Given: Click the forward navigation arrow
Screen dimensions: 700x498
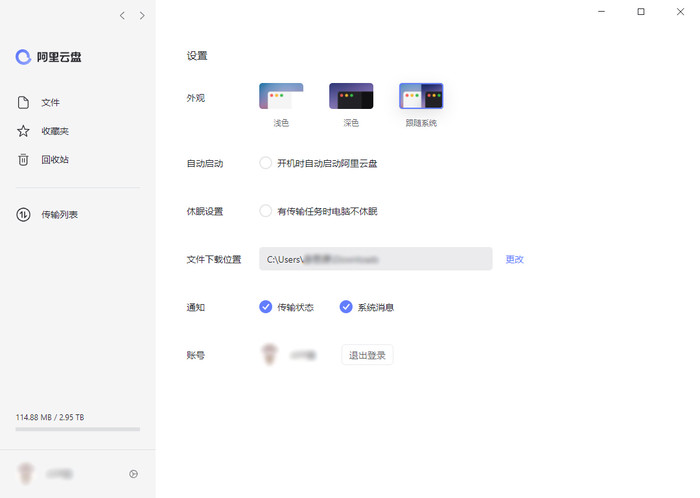Looking at the screenshot, I should [142, 16].
